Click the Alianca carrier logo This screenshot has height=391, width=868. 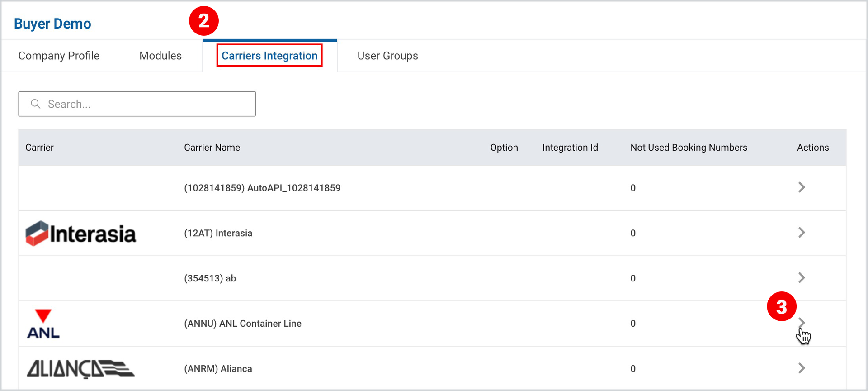pos(80,369)
